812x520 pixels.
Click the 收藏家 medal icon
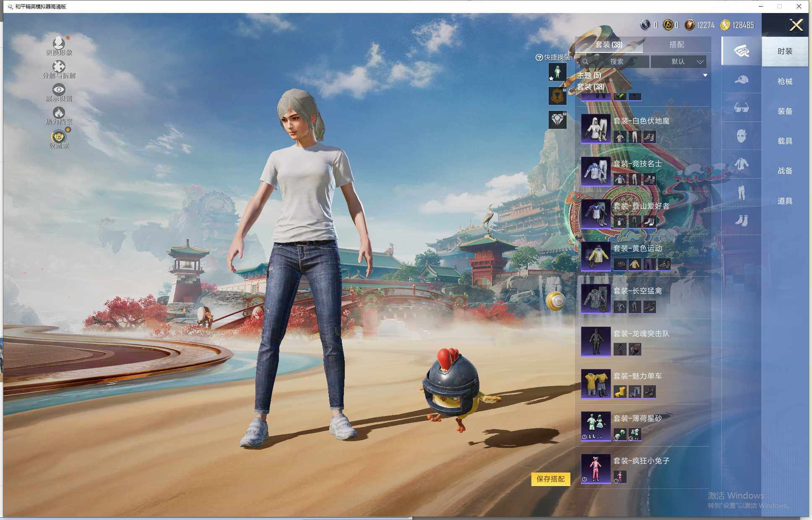point(58,136)
